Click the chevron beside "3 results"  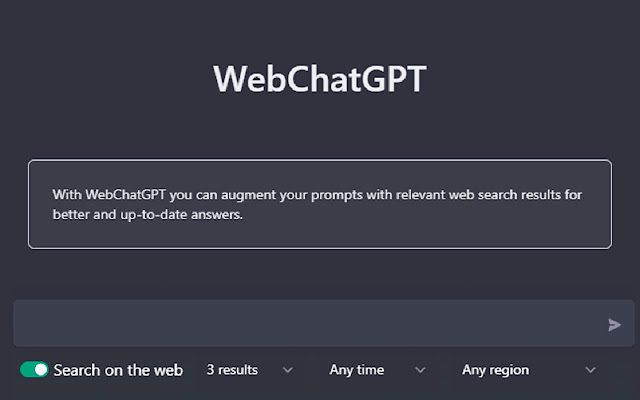(288, 370)
